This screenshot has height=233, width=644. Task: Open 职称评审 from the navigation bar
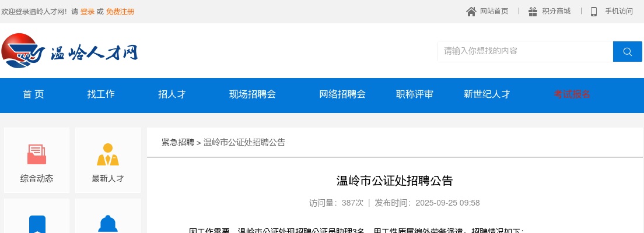coord(415,94)
